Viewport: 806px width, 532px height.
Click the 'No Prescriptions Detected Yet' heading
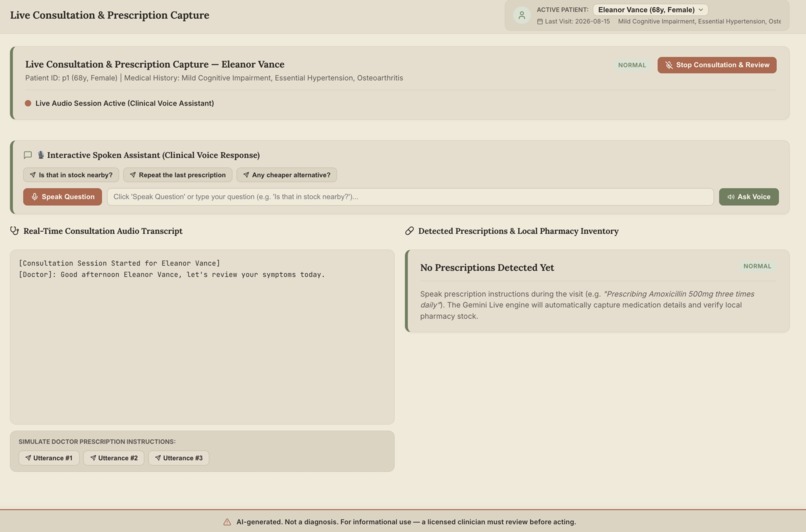487,267
